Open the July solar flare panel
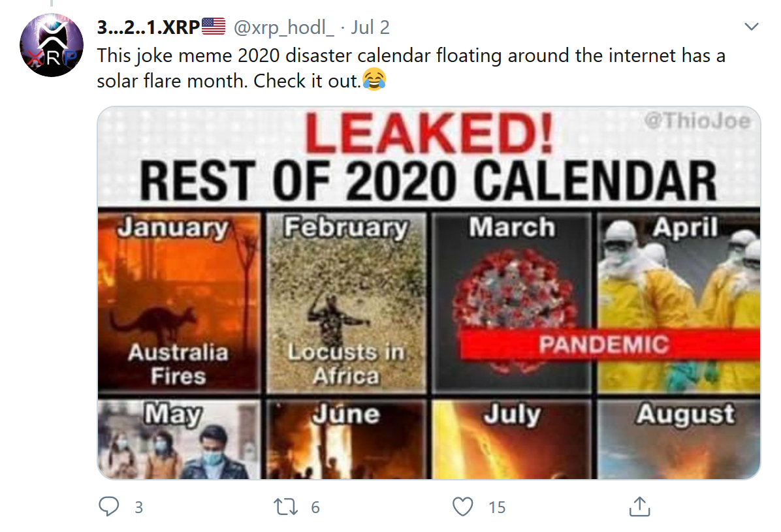 (511, 439)
